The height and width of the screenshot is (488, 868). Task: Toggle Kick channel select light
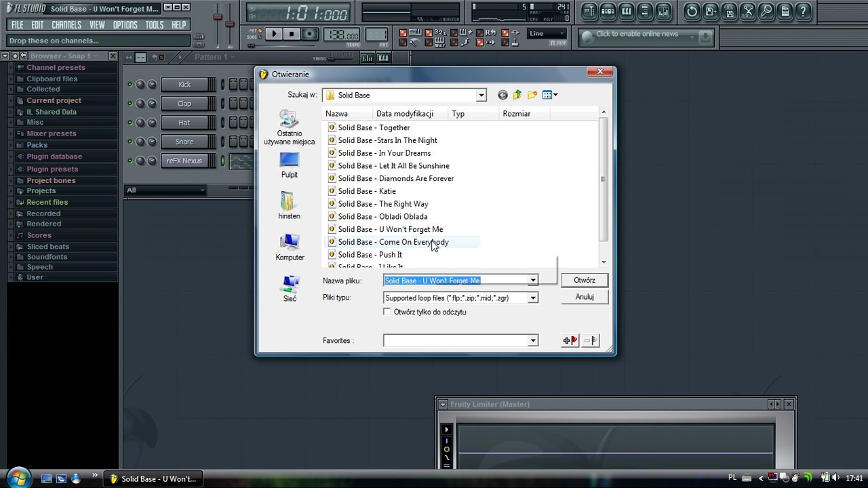pyautogui.click(x=222, y=85)
